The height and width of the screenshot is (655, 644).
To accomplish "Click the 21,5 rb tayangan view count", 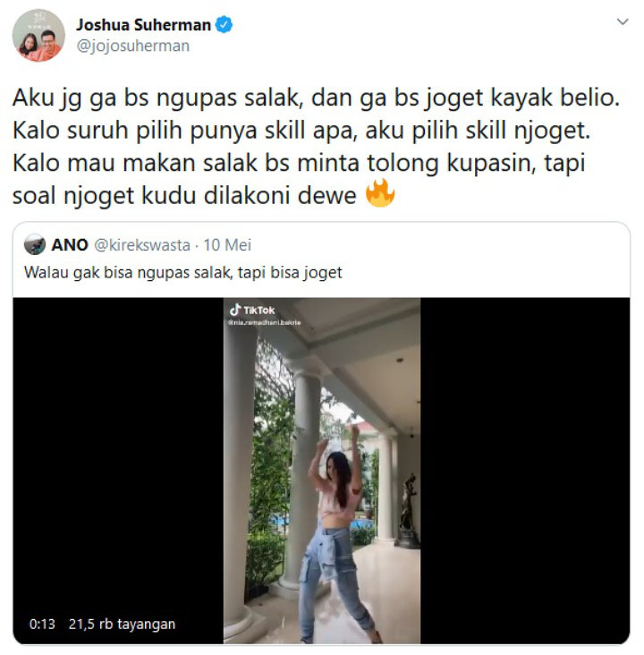I will click(122, 624).
